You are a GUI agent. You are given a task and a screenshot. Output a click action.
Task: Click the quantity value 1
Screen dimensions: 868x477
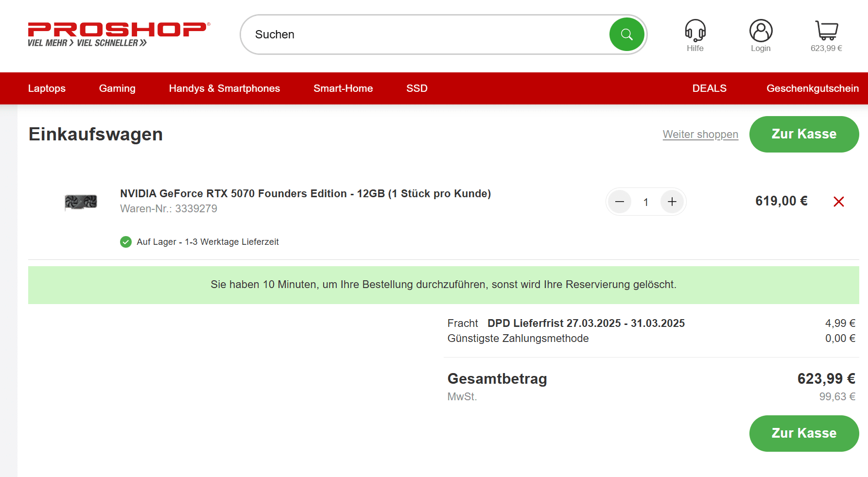pos(646,202)
